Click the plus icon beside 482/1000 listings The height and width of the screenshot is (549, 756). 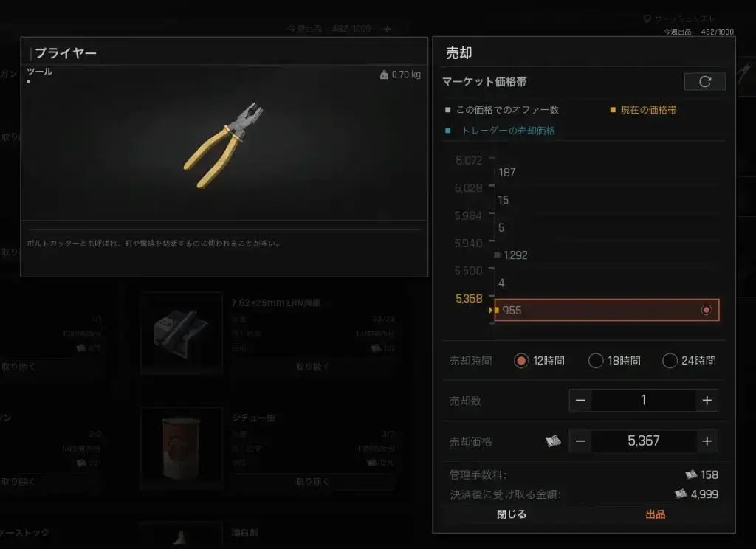coord(387,29)
